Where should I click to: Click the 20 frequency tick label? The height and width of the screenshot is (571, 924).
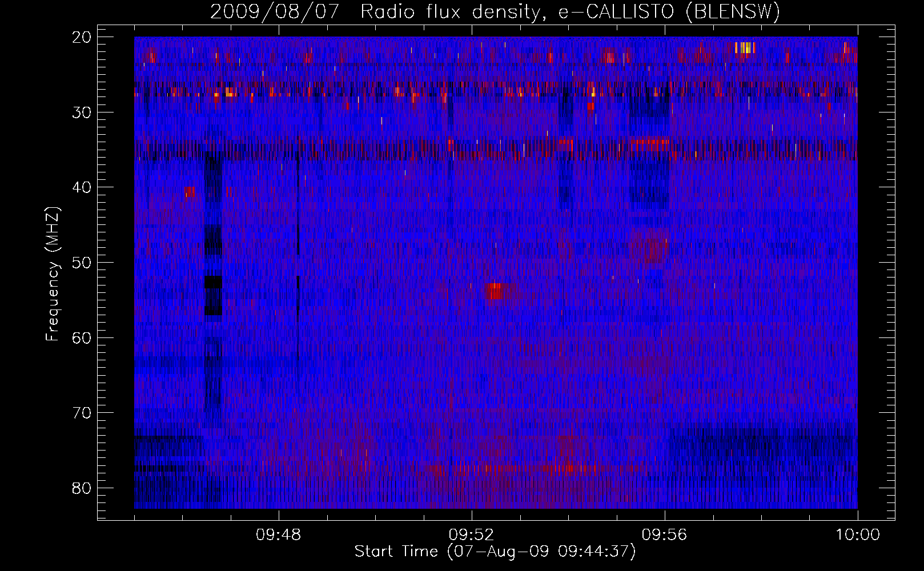click(x=82, y=37)
